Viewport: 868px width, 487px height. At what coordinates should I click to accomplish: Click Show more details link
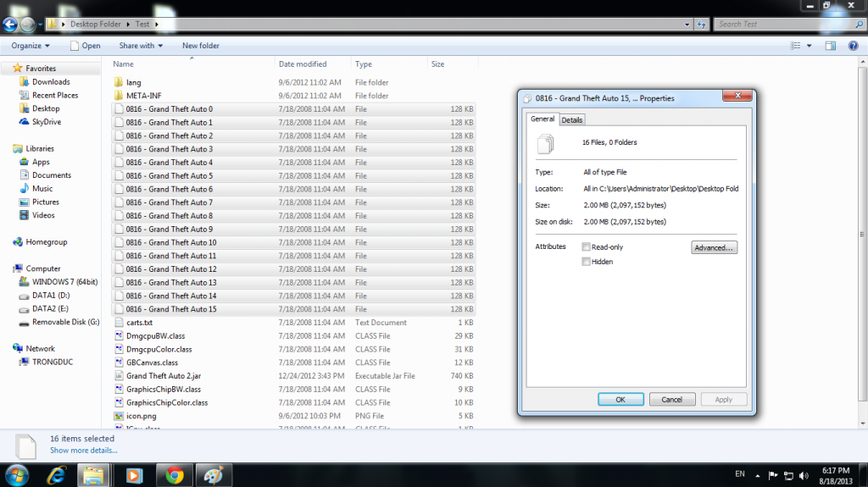point(84,451)
